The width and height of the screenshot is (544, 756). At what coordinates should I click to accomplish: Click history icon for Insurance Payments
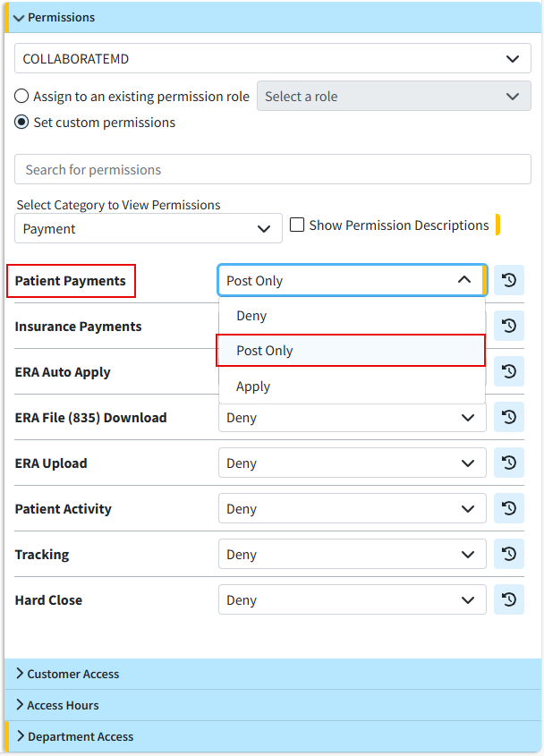pyautogui.click(x=508, y=327)
